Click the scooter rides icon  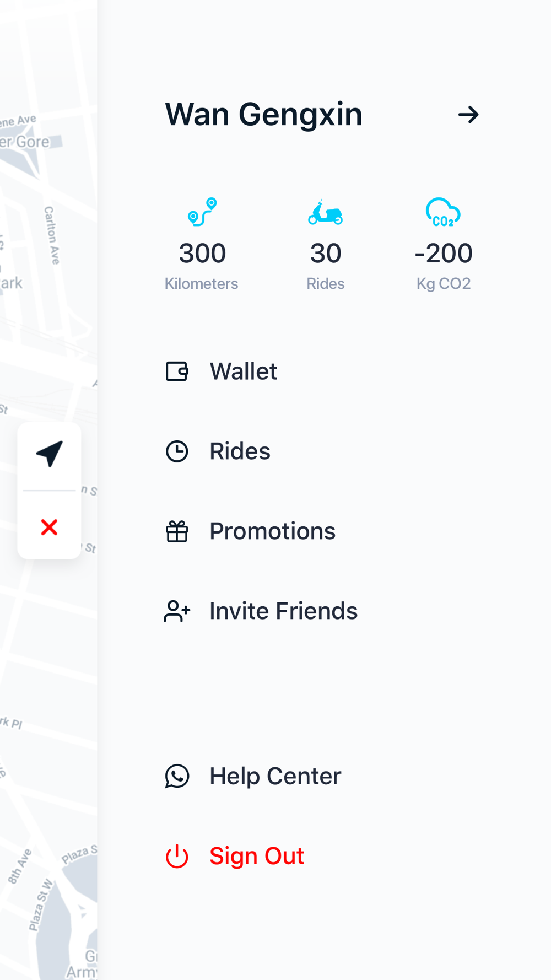pyautogui.click(x=325, y=212)
